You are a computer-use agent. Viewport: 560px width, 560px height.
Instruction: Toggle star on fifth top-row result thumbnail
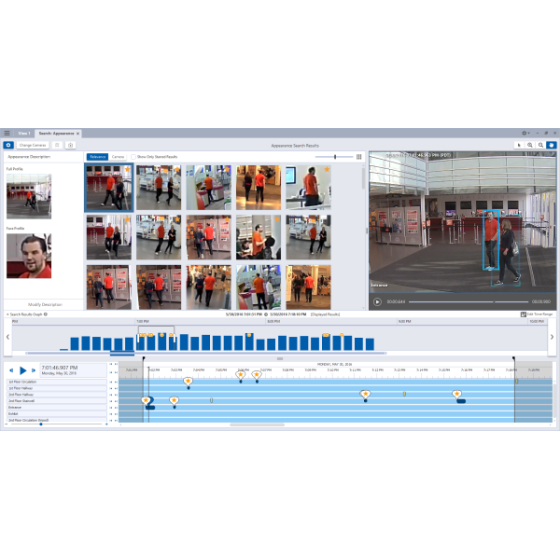[327, 169]
